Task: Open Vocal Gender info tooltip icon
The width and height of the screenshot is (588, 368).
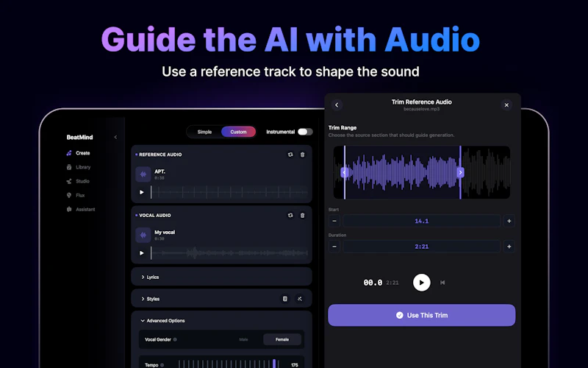Action: (x=175, y=339)
